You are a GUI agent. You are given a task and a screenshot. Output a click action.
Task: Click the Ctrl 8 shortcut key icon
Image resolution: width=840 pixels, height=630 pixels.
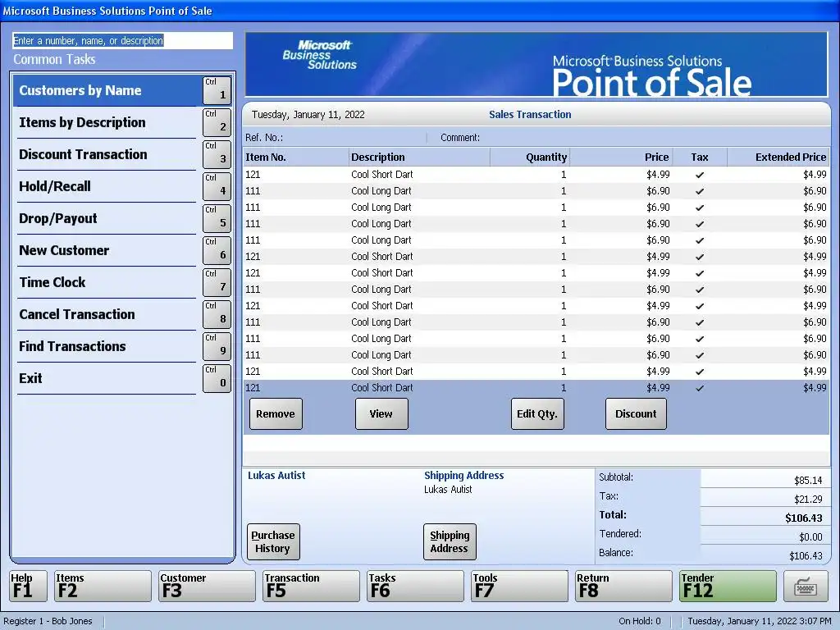pyautogui.click(x=217, y=314)
